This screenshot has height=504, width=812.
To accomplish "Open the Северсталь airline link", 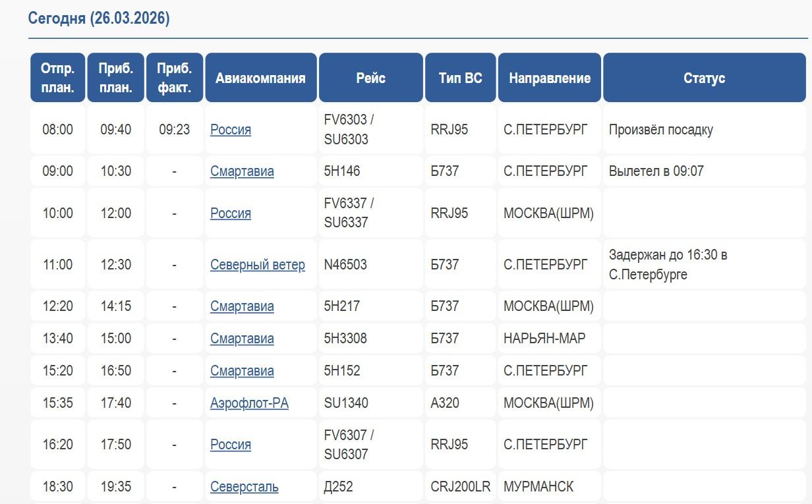I will coord(244,487).
